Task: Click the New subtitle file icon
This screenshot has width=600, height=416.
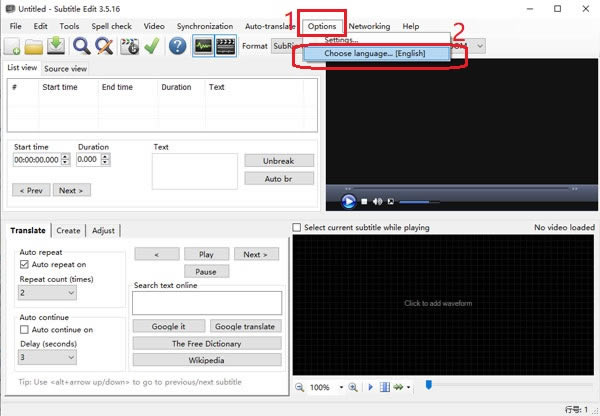Action: (x=13, y=46)
